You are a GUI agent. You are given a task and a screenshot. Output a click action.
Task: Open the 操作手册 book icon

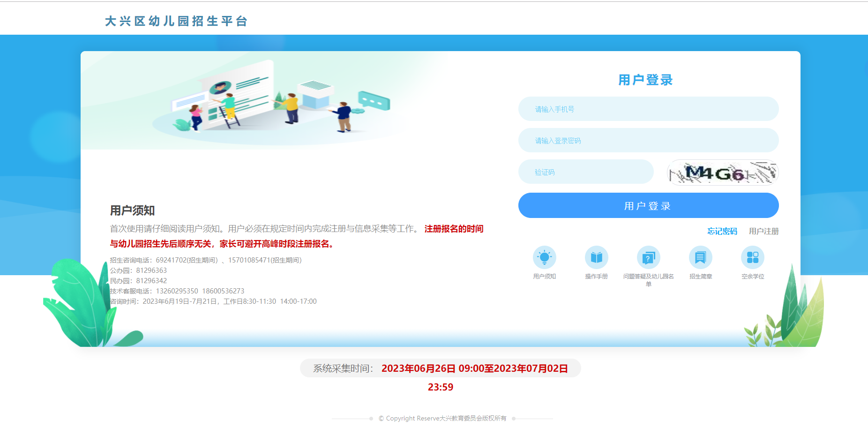(x=596, y=257)
